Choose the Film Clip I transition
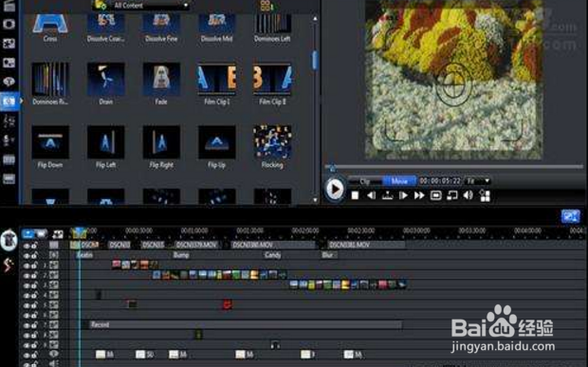This screenshot has height=367, width=588. tap(217, 80)
